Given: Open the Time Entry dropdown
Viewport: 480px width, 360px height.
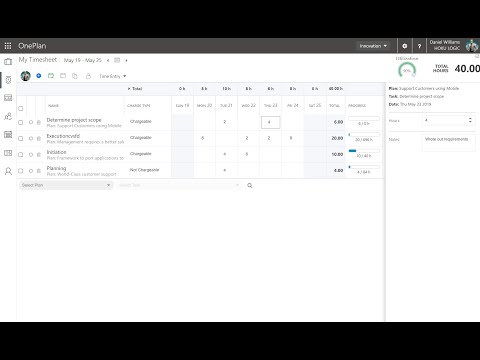Looking at the screenshot, I should tap(113, 76).
